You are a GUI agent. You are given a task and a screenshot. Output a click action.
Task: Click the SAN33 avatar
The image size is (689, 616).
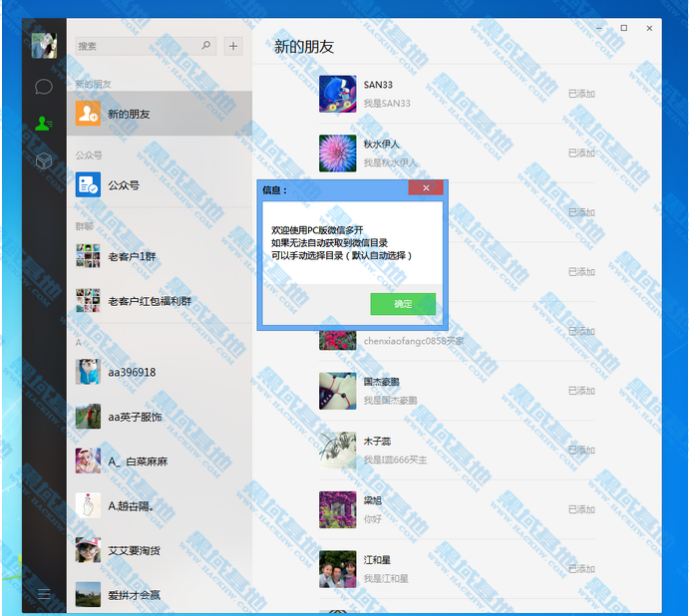pyautogui.click(x=337, y=94)
